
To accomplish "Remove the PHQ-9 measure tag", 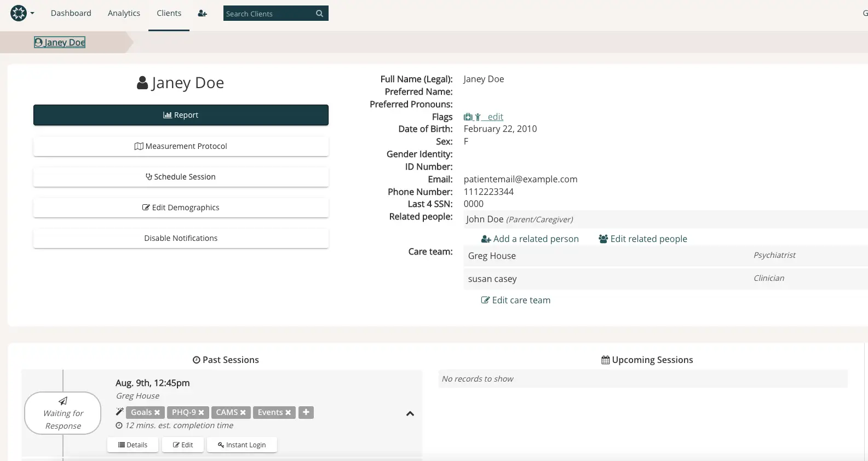I will pos(201,413).
